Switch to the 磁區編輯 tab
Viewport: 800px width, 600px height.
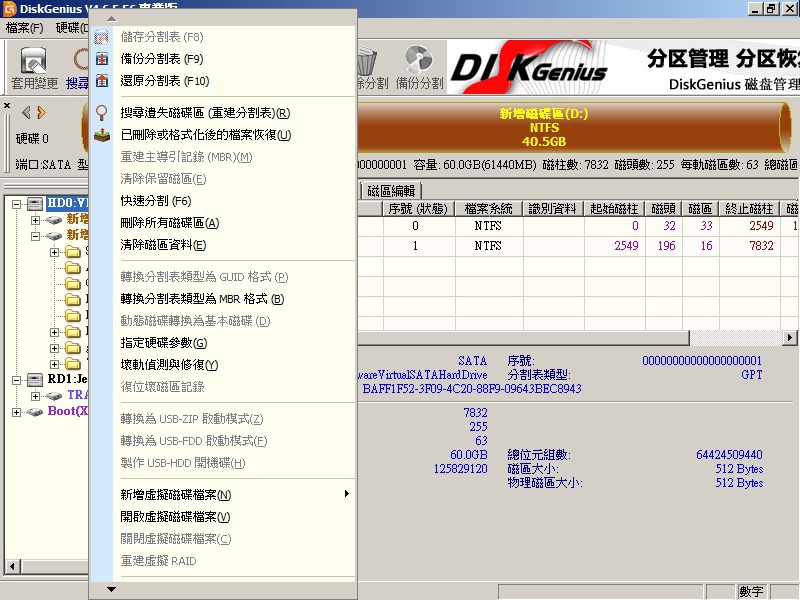[392, 191]
